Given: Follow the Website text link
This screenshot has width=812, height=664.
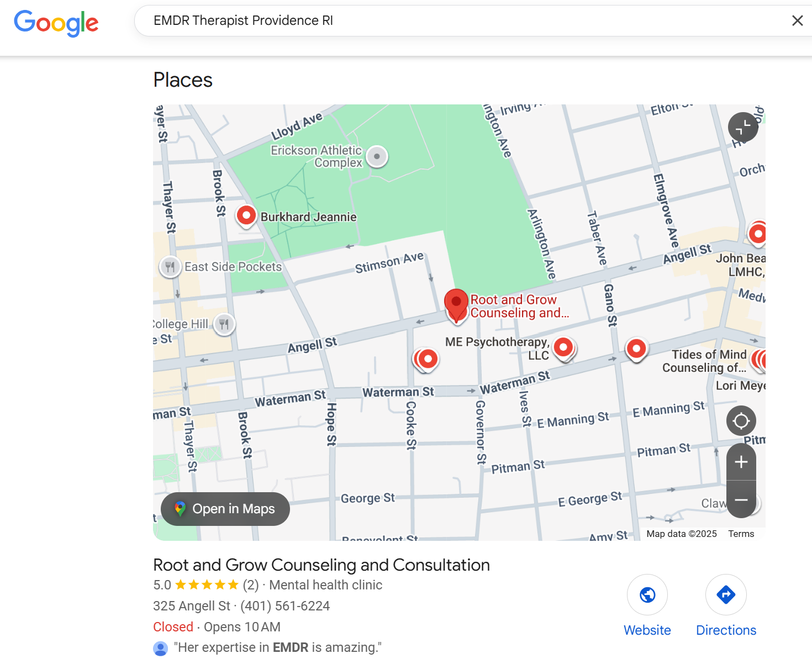Looking at the screenshot, I should coord(647,630).
